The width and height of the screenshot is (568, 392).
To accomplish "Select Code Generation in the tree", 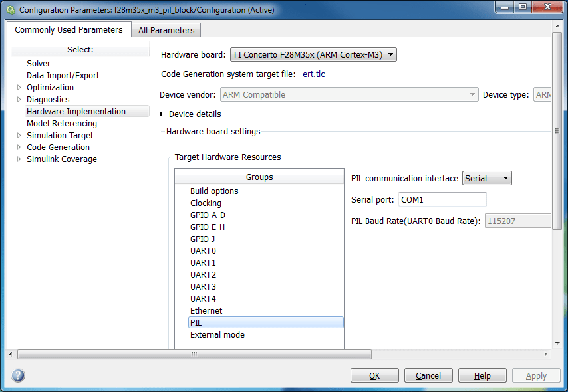I will (x=58, y=147).
